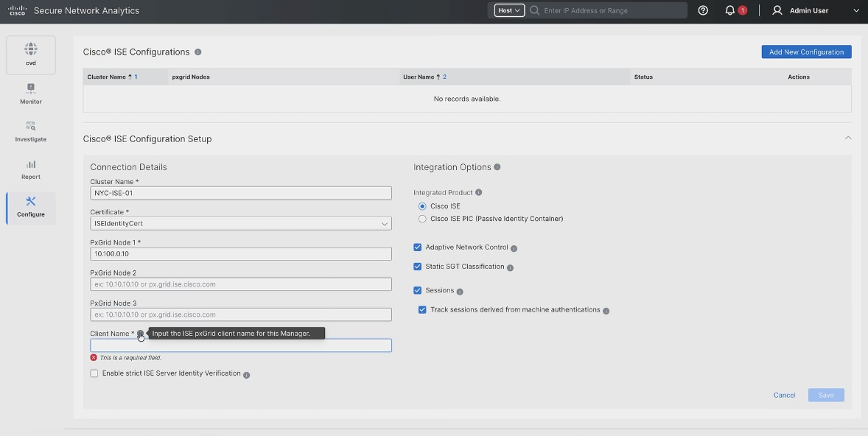Click the search magnifier icon
Viewport: 868px width, 436px height.
(534, 10)
